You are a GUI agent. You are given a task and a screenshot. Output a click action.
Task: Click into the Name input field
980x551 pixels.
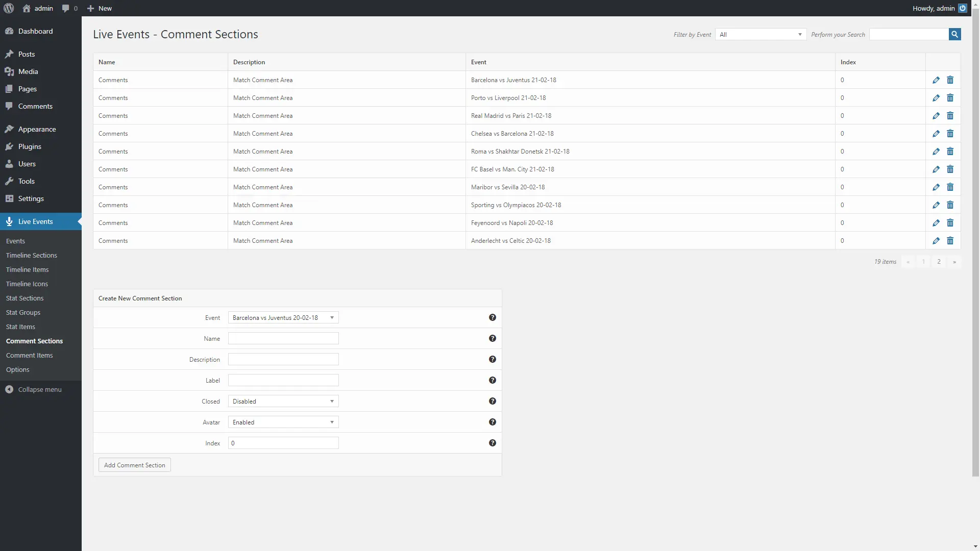pos(283,338)
